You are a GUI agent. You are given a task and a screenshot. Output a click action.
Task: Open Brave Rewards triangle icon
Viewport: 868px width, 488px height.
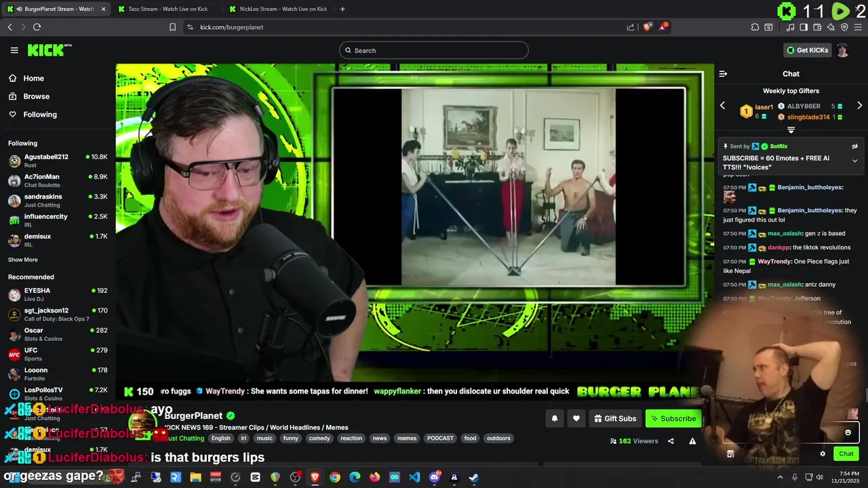663,27
